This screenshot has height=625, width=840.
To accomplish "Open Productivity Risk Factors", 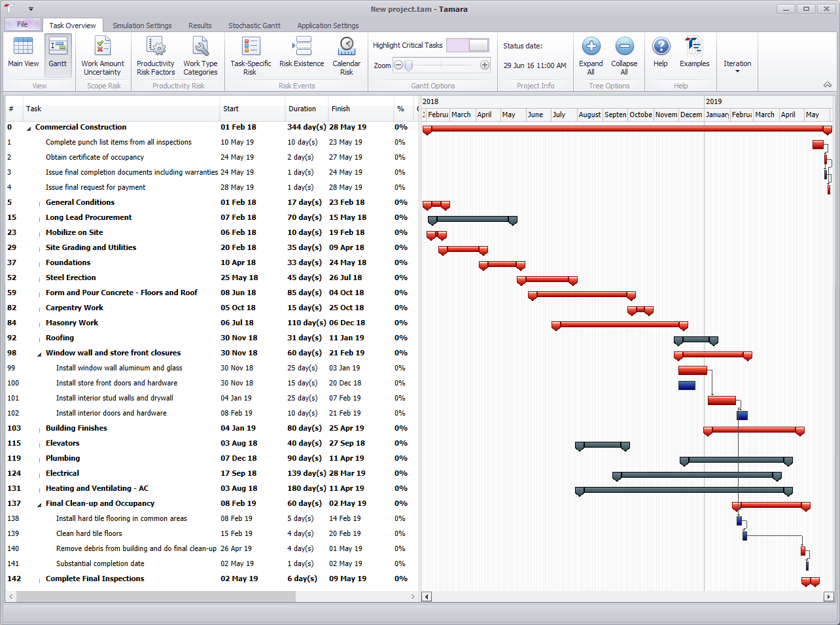I will pyautogui.click(x=155, y=52).
